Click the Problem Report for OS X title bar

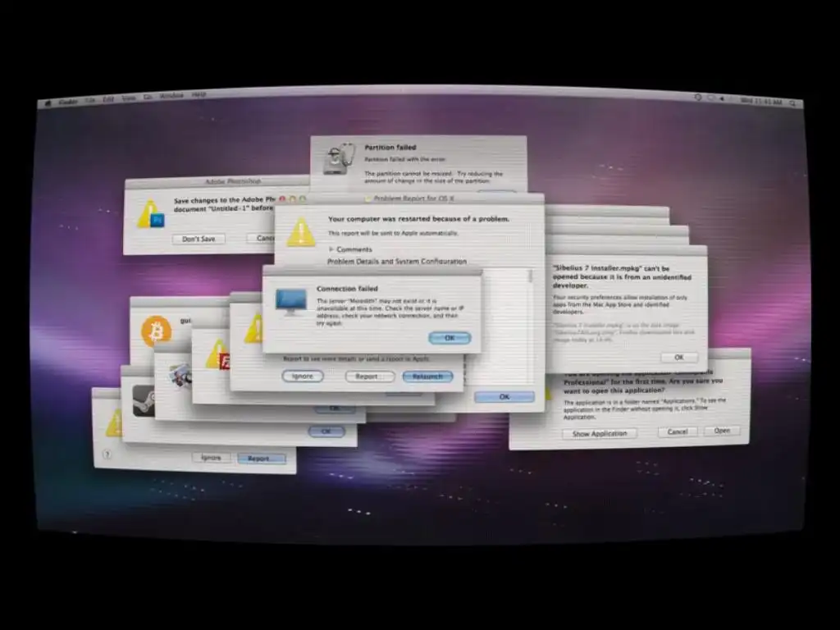[x=409, y=199]
